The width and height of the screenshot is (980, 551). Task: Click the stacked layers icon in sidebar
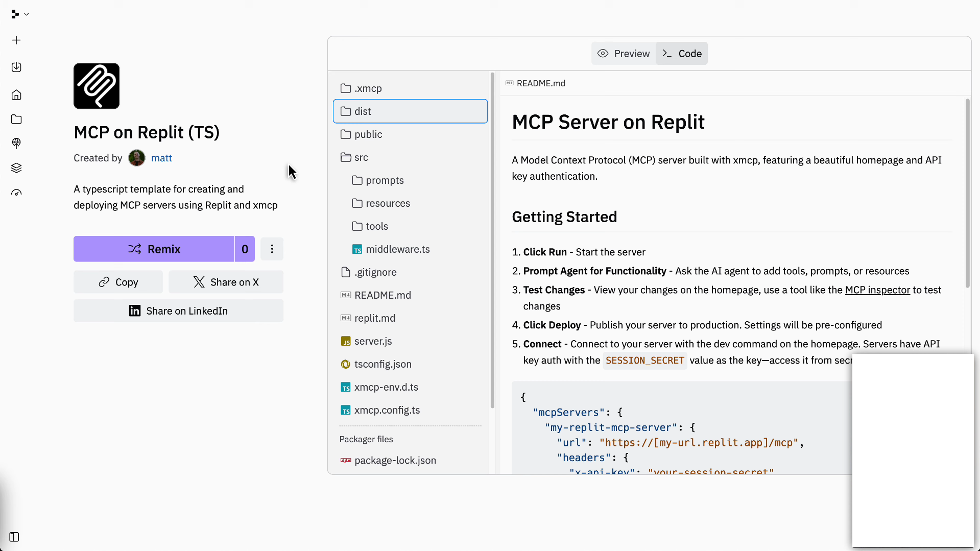(16, 168)
